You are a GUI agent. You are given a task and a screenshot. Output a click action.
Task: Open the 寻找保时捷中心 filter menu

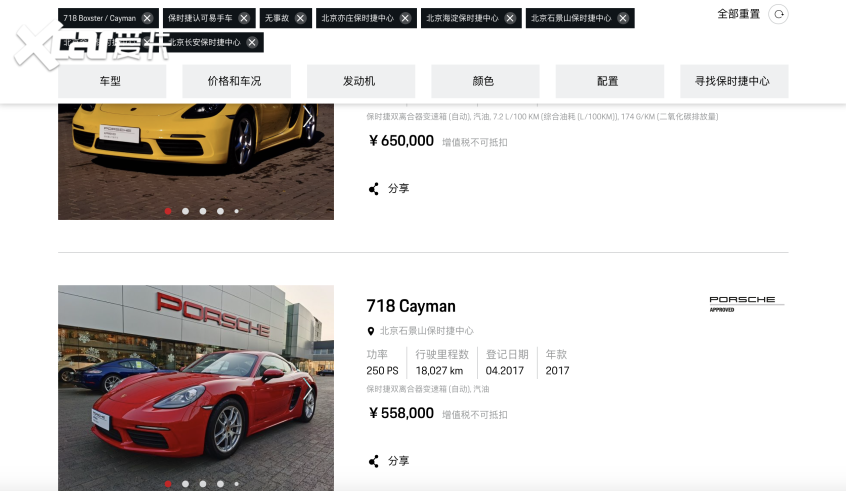[x=734, y=81]
